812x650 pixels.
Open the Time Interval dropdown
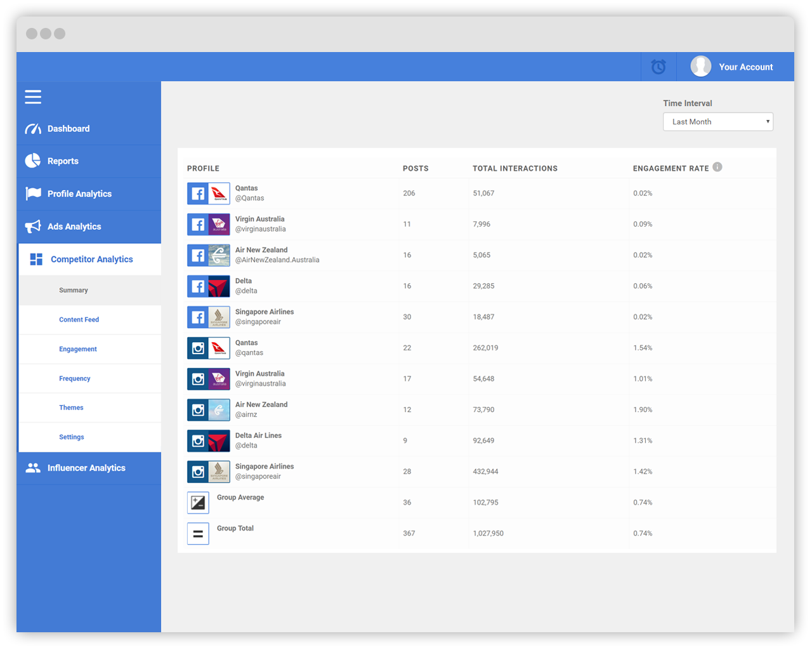718,121
